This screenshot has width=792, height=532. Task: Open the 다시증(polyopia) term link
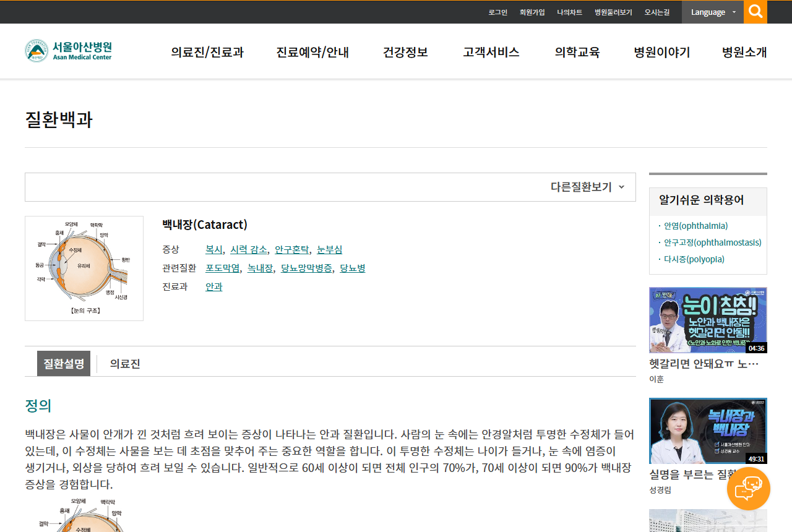(694, 259)
